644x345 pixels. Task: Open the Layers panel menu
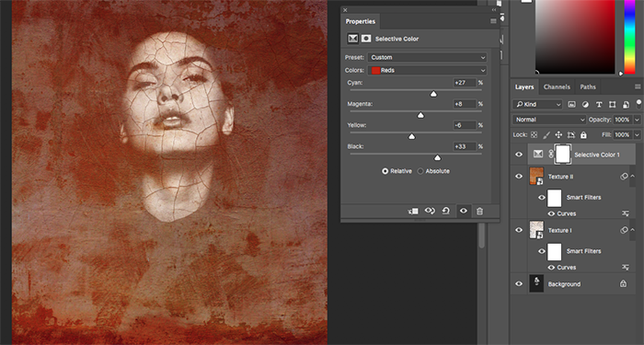638,86
